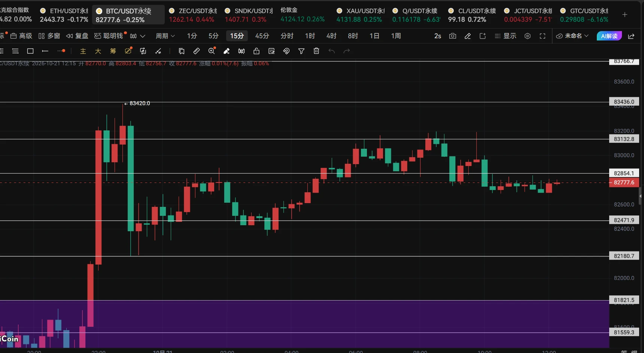Click the current price label 82777.6
The image size is (644, 353).
tap(624, 182)
